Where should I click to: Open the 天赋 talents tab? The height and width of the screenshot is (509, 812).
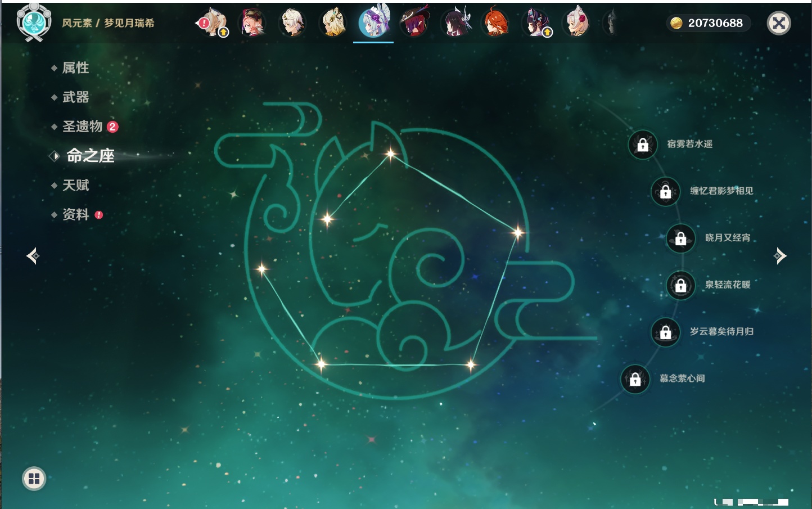(x=75, y=186)
